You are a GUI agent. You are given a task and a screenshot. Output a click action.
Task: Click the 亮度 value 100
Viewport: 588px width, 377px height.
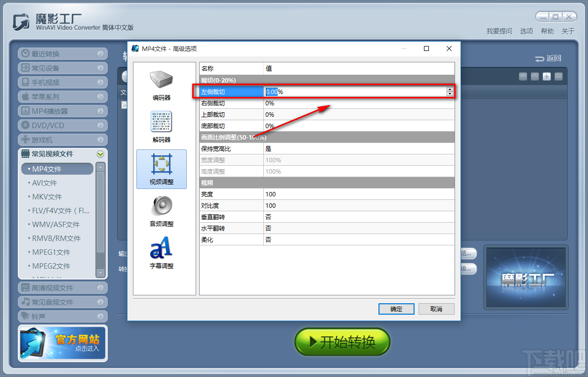coord(359,194)
